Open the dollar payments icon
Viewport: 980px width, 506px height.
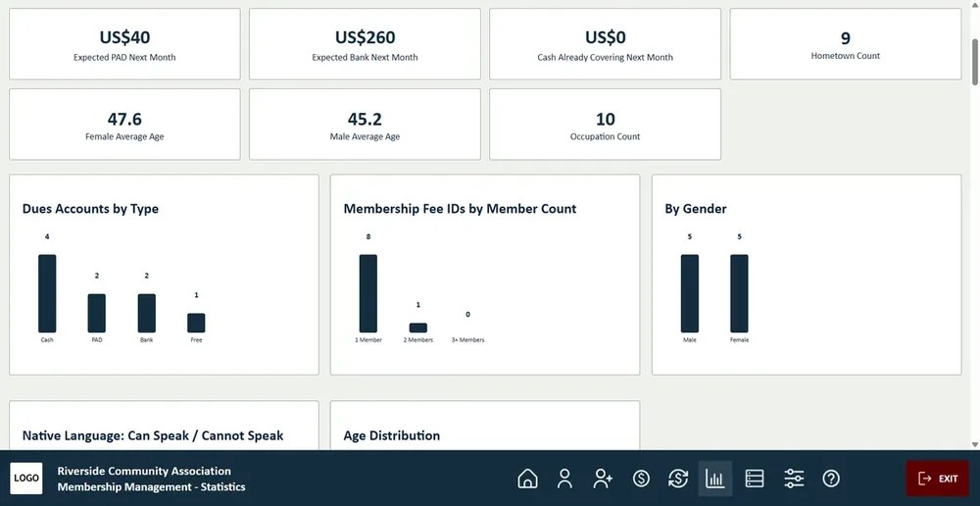tap(641, 479)
